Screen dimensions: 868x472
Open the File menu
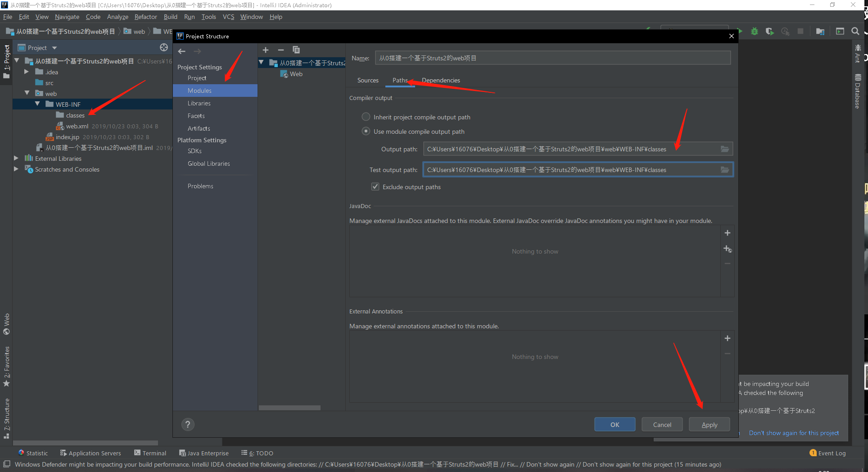tap(8, 17)
